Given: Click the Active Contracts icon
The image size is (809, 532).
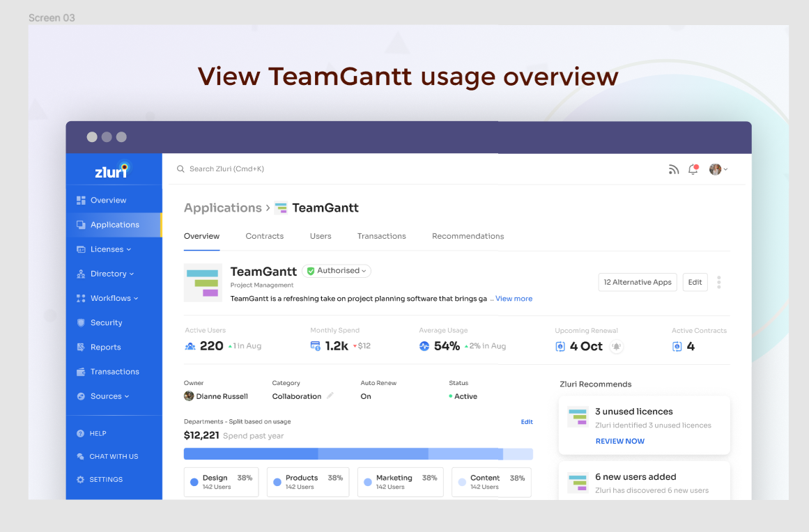Looking at the screenshot, I should tap(677, 346).
